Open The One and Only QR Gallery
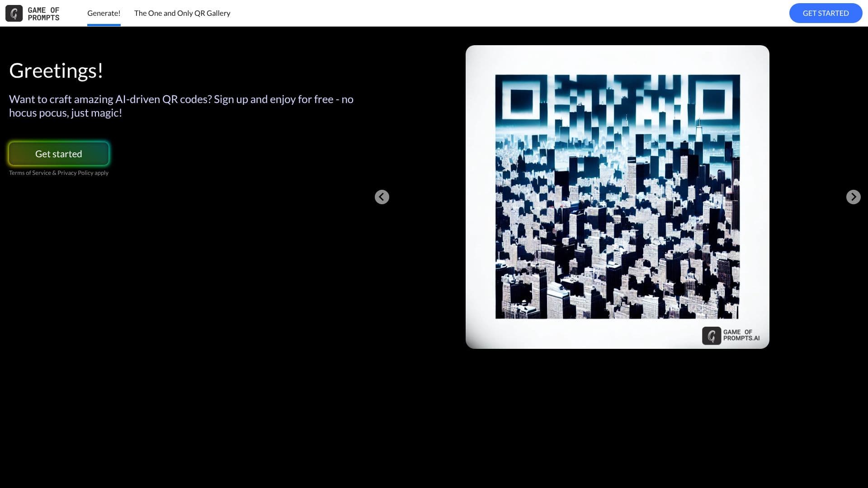The width and height of the screenshot is (868, 488). [182, 13]
